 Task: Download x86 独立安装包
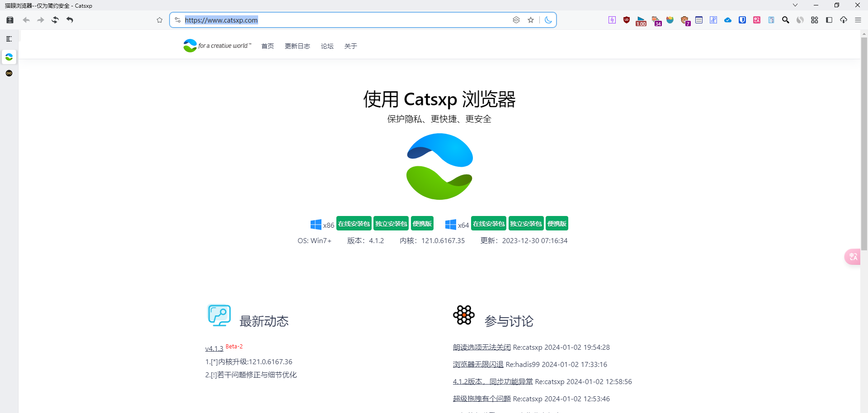tap(391, 224)
